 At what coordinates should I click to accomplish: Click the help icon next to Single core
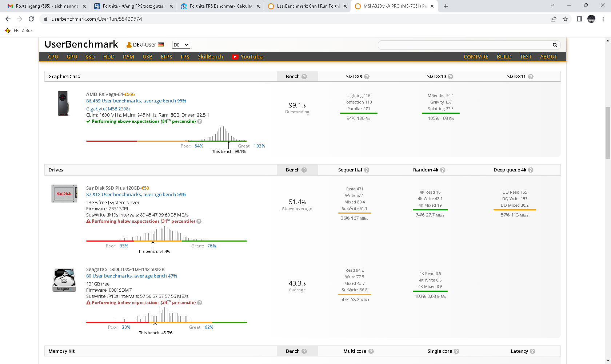pyautogui.click(x=456, y=351)
